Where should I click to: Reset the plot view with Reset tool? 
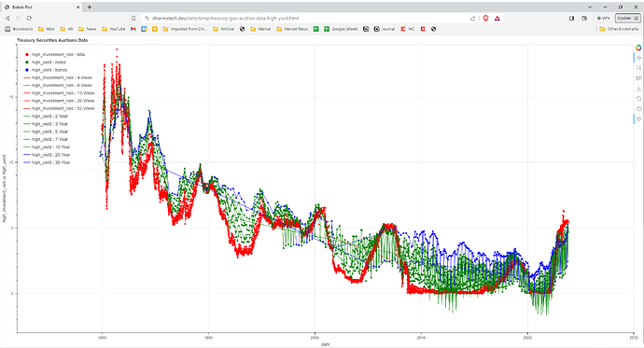[x=638, y=99]
